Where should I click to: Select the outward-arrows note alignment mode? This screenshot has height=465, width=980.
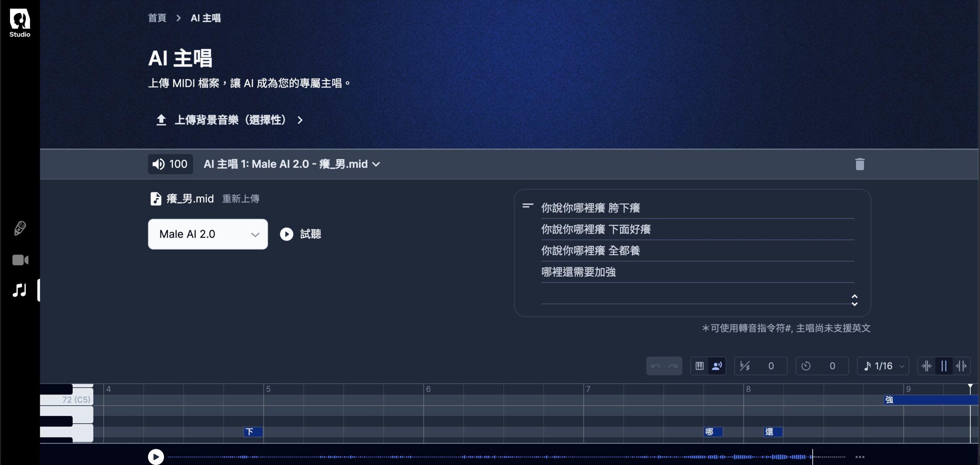click(x=961, y=366)
